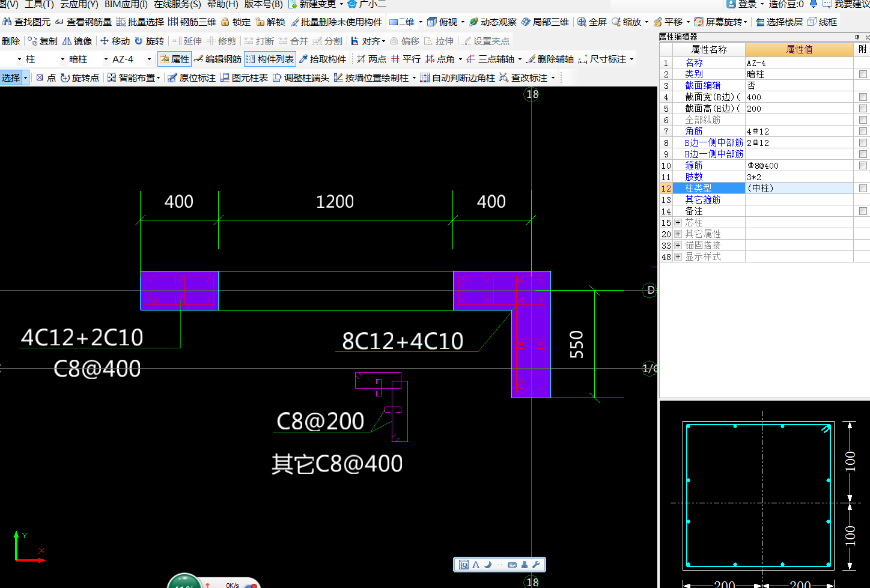Screen dimensions: 870x588
Task: Start 动态观察 dynamic orbit view
Action: click(493, 22)
